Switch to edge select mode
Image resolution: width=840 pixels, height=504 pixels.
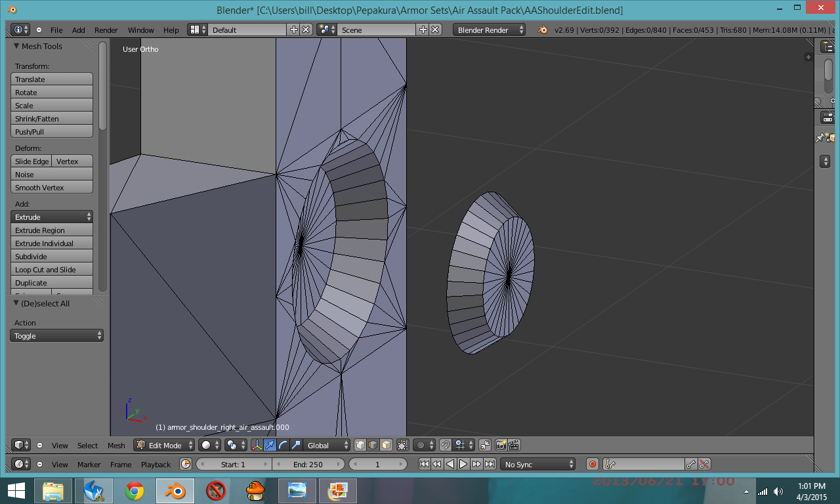(x=373, y=445)
